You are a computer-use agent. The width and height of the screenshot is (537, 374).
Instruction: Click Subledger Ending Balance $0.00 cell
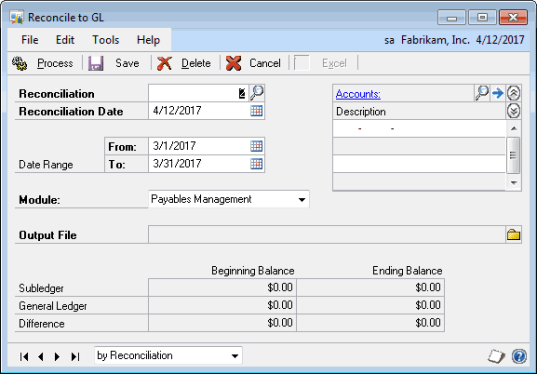point(370,287)
